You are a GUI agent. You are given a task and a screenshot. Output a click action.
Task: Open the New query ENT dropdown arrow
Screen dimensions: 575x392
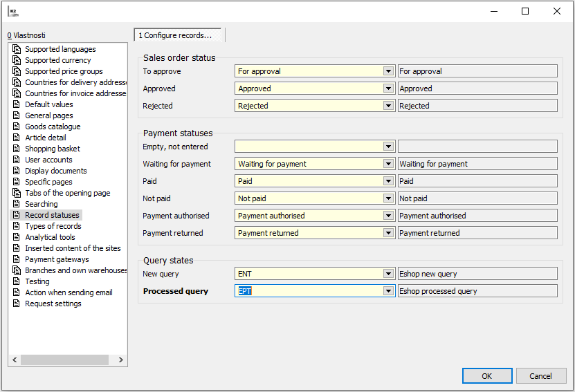(389, 274)
